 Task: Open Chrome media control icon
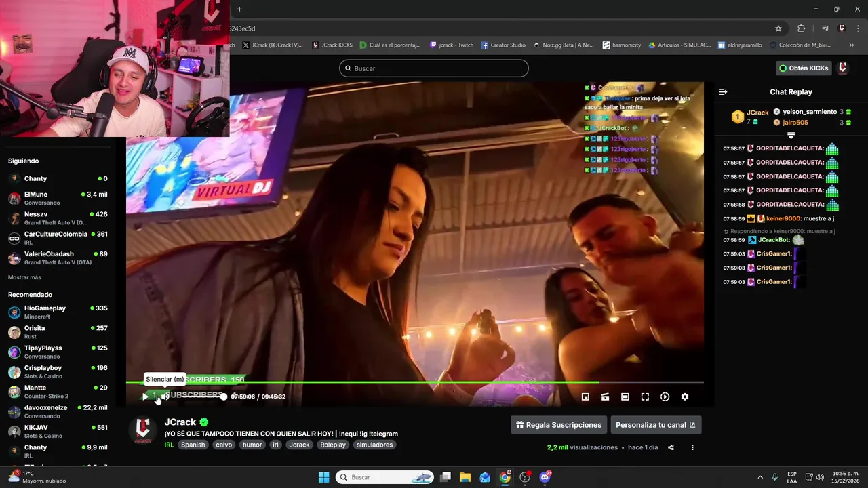(825, 28)
